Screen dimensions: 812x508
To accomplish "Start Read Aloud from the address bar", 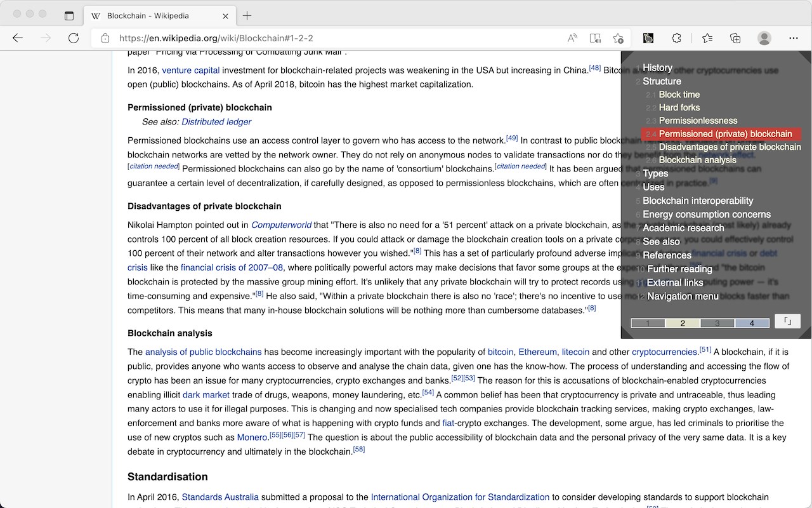I will point(572,38).
